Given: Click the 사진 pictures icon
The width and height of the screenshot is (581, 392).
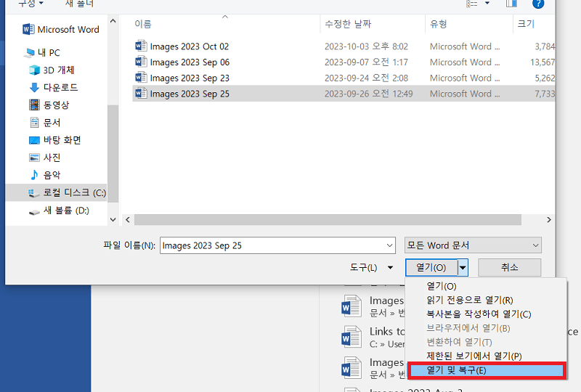Looking at the screenshot, I should (x=34, y=158).
